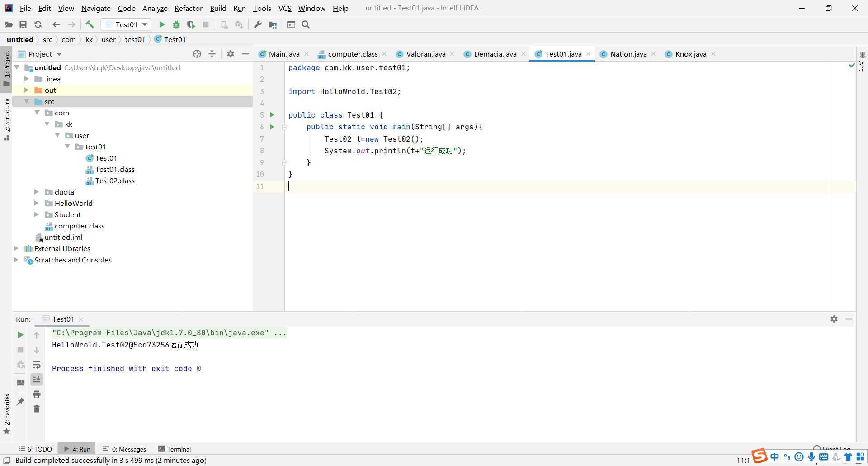Collapse all in Project panel
868x466 pixels.
click(x=212, y=54)
